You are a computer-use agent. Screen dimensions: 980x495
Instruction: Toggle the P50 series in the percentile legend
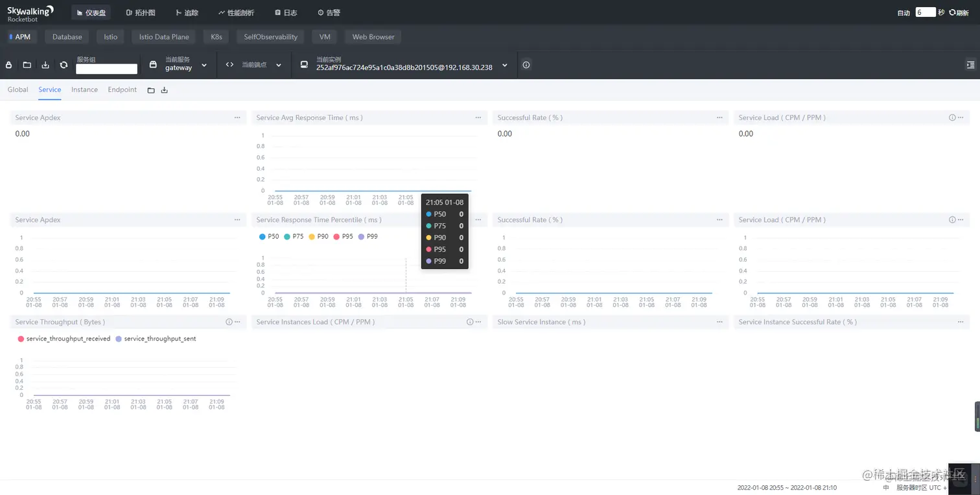[x=268, y=237]
